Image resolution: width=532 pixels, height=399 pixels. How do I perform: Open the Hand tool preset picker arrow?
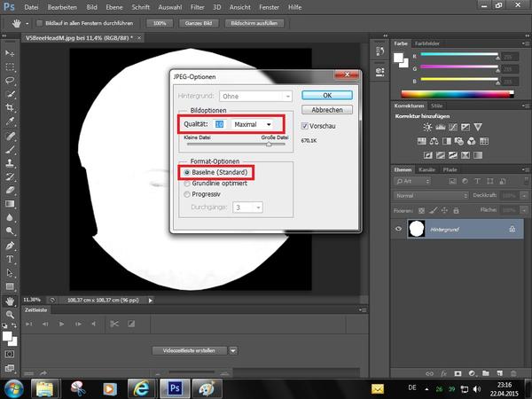[27, 23]
